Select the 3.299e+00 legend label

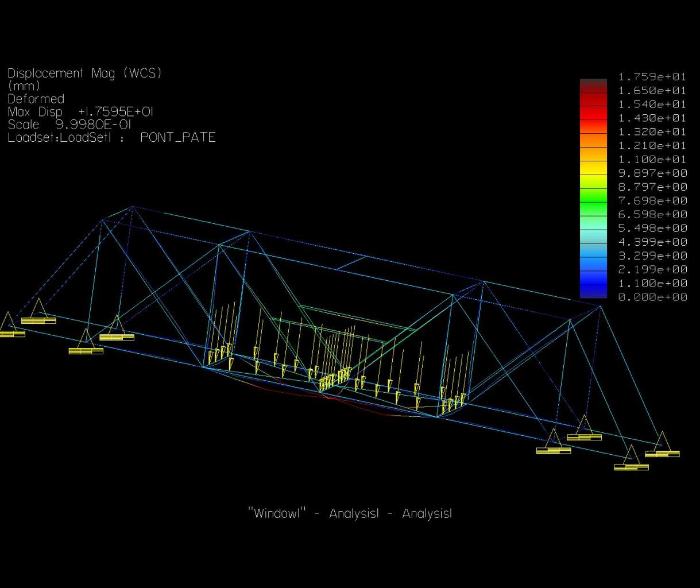click(652, 256)
